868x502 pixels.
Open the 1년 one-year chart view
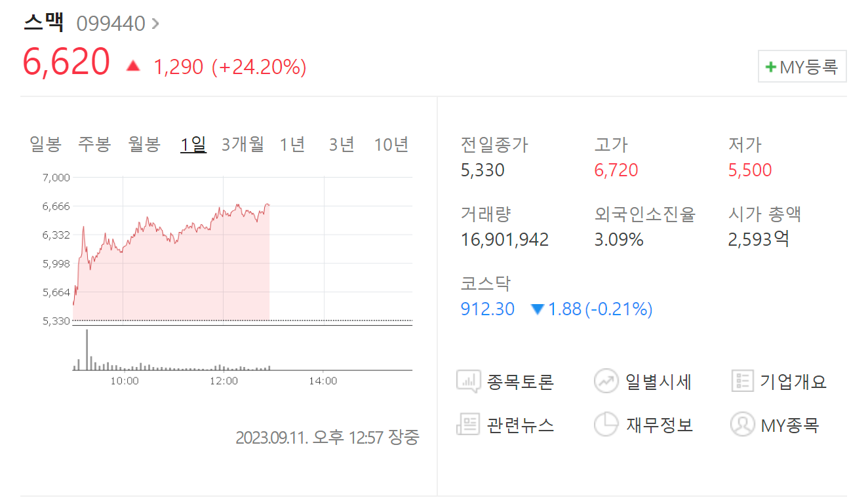pyautogui.click(x=292, y=145)
